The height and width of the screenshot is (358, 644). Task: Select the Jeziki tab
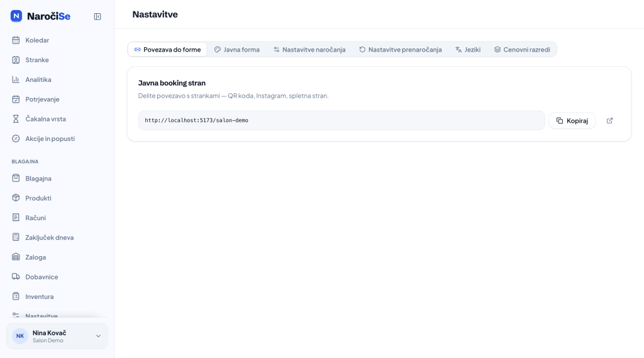[x=468, y=49]
